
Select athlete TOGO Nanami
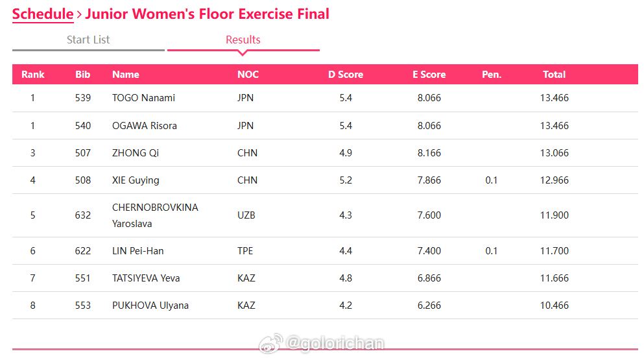[x=144, y=98]
